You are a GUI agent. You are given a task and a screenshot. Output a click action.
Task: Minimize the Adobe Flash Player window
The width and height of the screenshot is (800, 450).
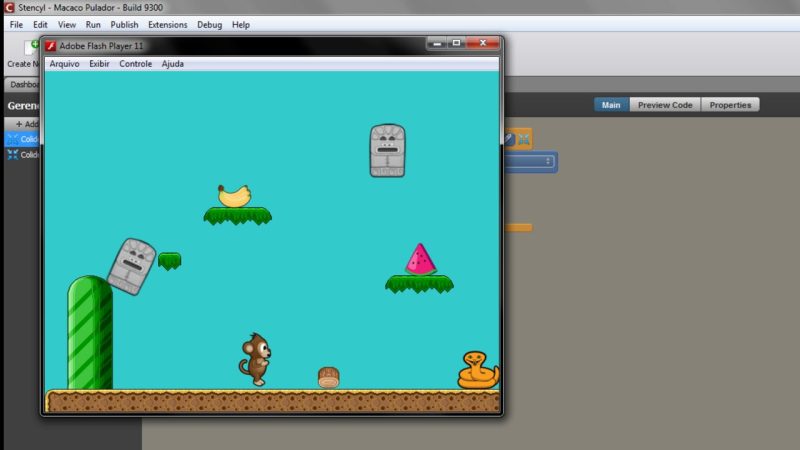(437, 43)
